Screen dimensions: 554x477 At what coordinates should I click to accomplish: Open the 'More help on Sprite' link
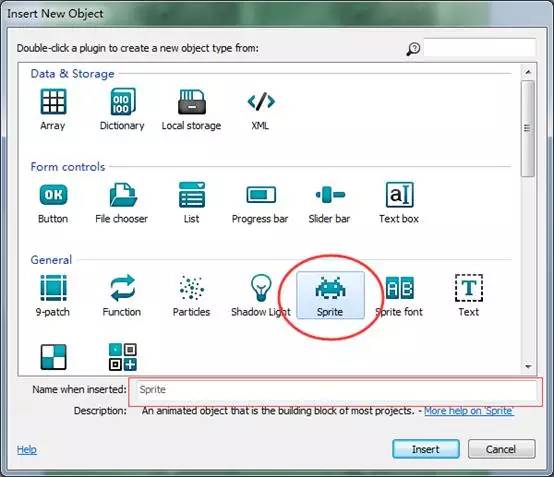click(469, 411)
